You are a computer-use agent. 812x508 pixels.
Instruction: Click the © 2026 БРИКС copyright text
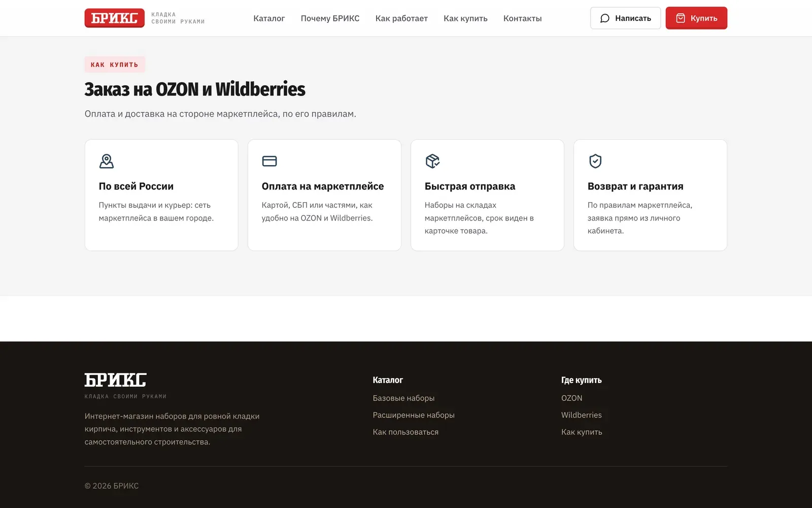pos(112,486)
